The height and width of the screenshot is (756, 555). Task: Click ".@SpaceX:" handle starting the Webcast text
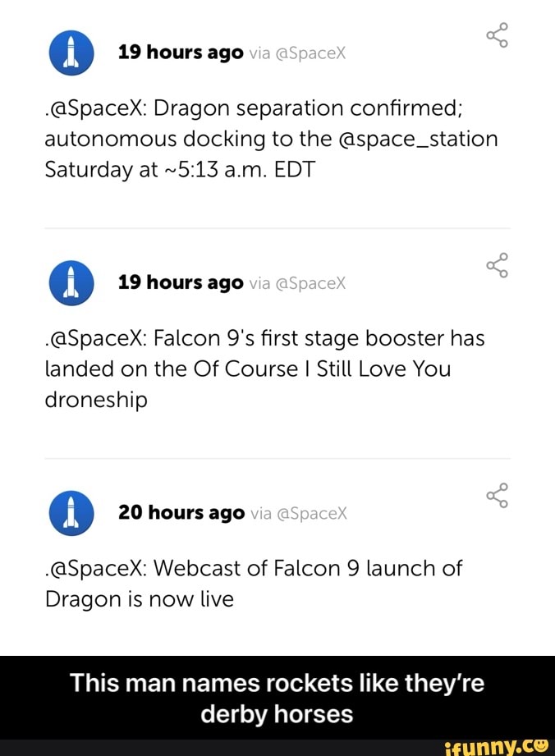[96, 568]
